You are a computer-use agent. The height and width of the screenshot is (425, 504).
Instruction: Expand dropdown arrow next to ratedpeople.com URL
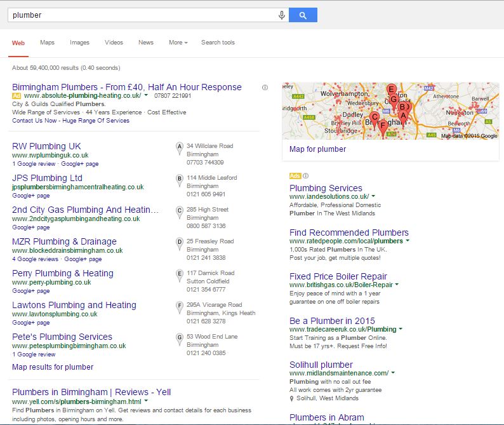[x=408, y=241]
